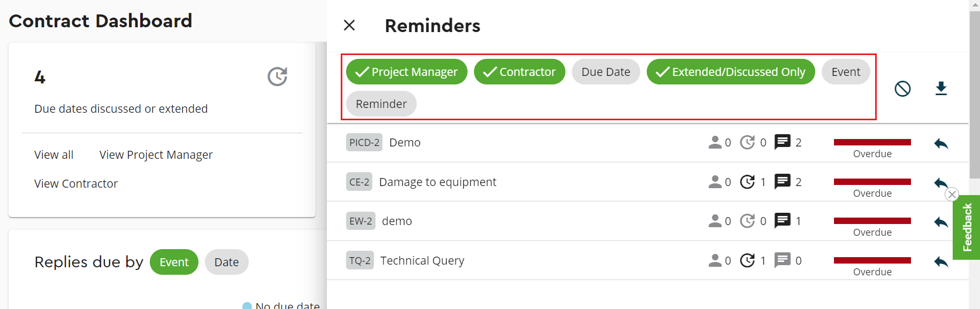Click the clock icon in due dates card
Viewport: 980px width, 309px height.
pyautogui.click(x=277, y=77)
